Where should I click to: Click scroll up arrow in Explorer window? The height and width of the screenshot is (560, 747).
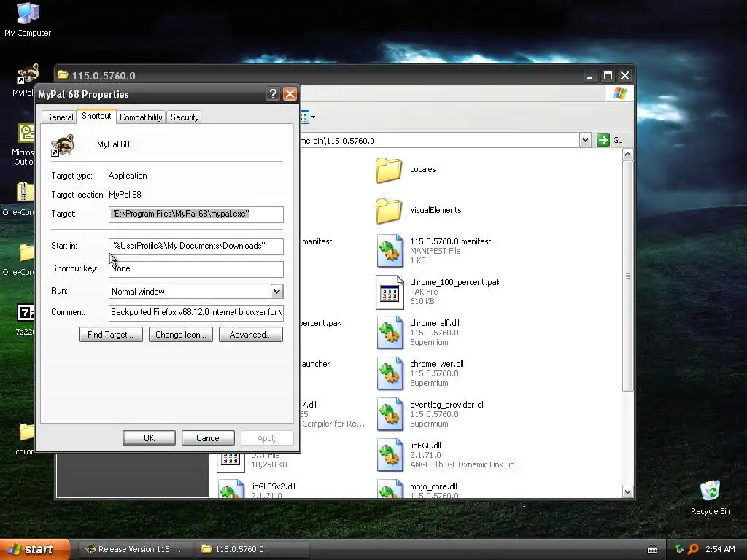[628, 155]
